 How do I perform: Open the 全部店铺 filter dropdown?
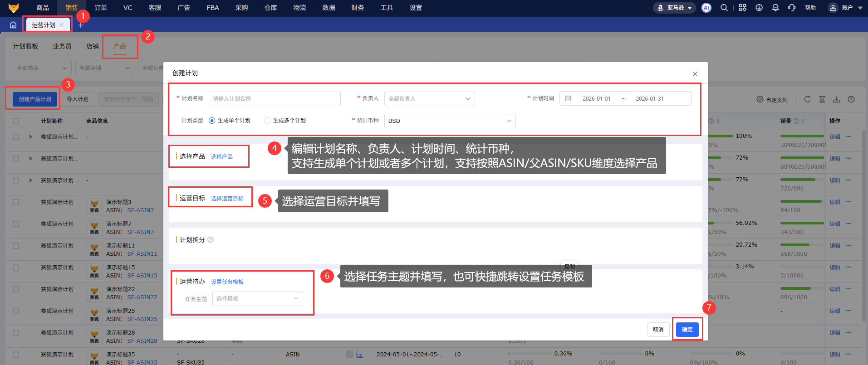click(105, 68)
